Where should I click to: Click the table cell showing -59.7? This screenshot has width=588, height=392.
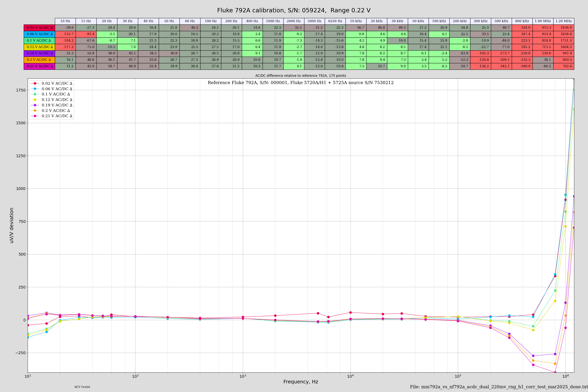tap(460, 66)
